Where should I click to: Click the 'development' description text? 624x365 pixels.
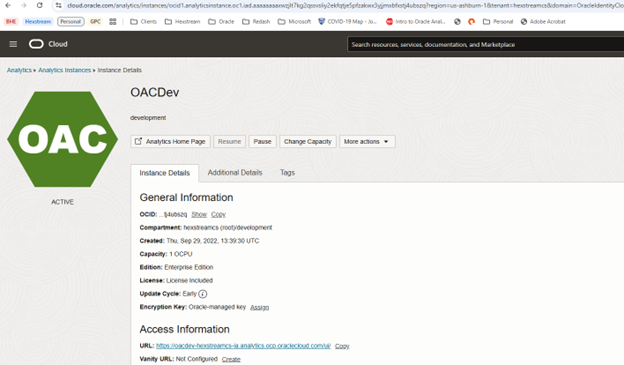point(148,118)
